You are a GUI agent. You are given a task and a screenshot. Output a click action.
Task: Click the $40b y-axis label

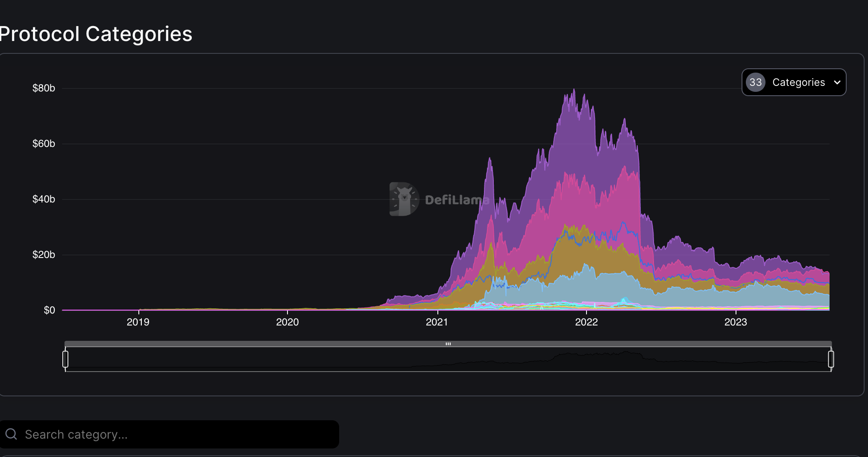[x=44, y=199]
